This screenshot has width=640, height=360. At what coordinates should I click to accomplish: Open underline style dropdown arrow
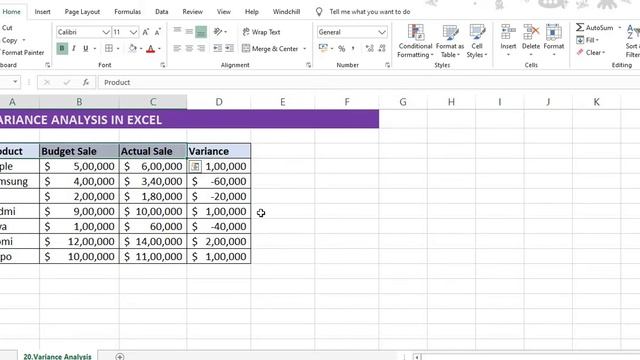[x=95, y=49]
